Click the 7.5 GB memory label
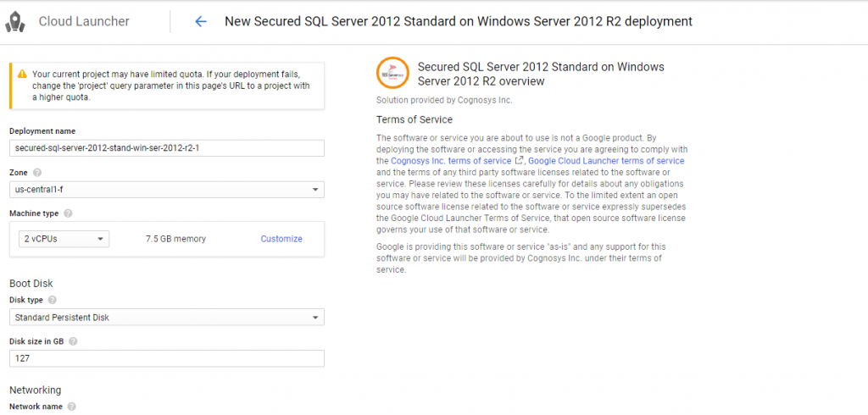868x415 pixels. point(176,239)
